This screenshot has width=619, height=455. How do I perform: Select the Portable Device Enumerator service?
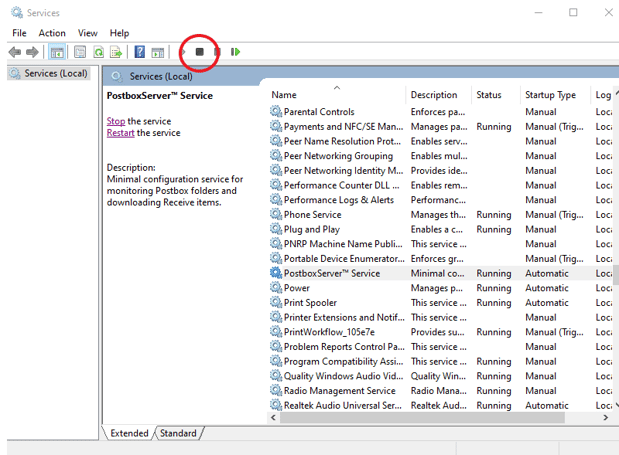(344, 258)
